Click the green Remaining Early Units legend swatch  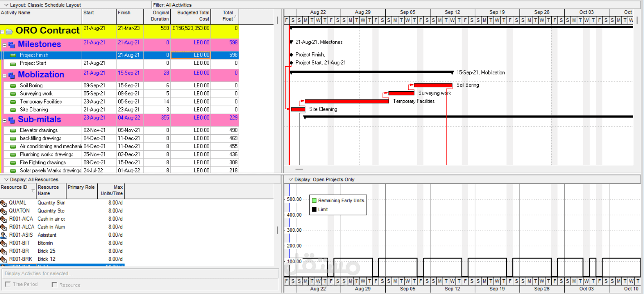click(314, 201)
